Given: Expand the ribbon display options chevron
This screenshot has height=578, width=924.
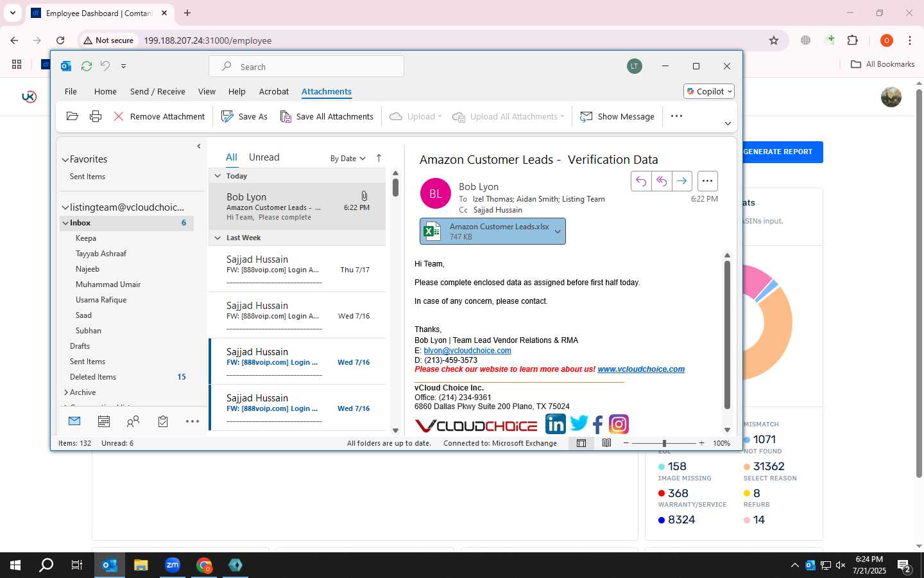Looking at the screenshot, I should (728, 123).
